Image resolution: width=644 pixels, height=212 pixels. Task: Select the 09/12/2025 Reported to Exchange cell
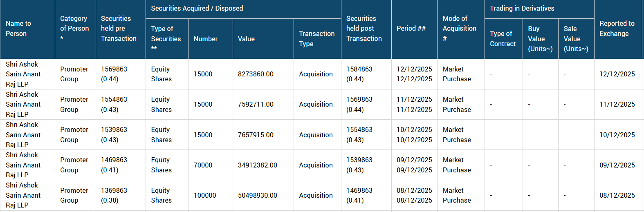617,165
